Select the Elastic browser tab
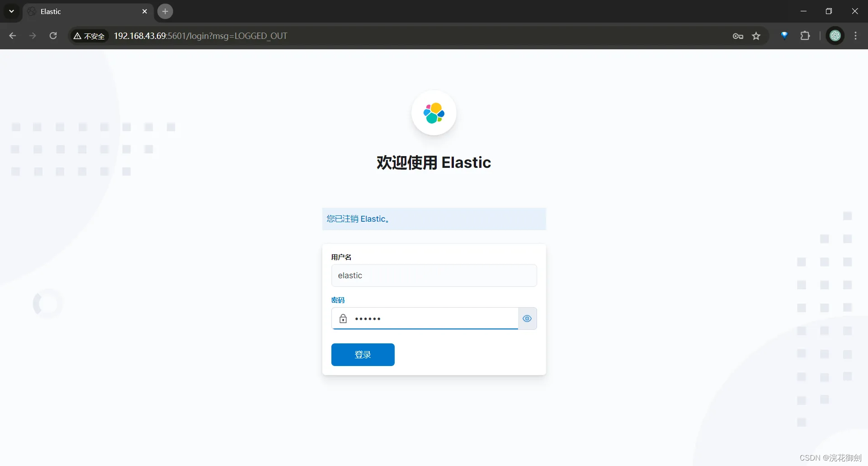 [x=88, y=12]
